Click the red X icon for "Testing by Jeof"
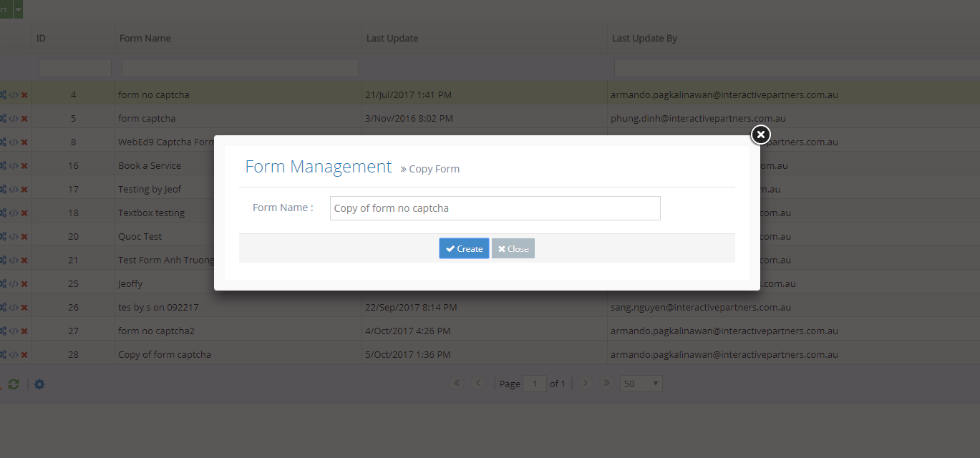980x458 pixels. [x=24, y=189]
